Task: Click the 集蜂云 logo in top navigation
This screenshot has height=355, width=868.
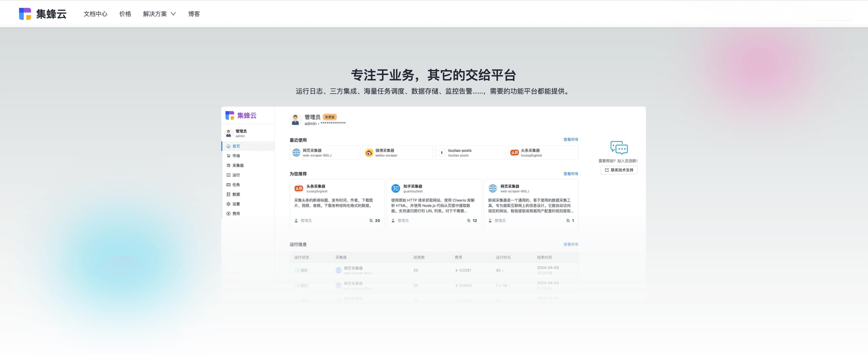Action: tap(42, 14)
